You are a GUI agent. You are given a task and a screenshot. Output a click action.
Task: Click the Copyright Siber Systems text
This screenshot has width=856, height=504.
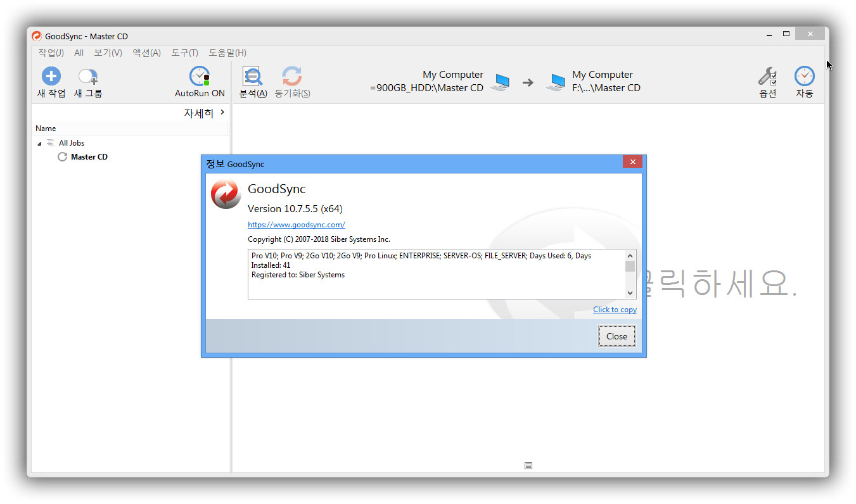point(319,239)
